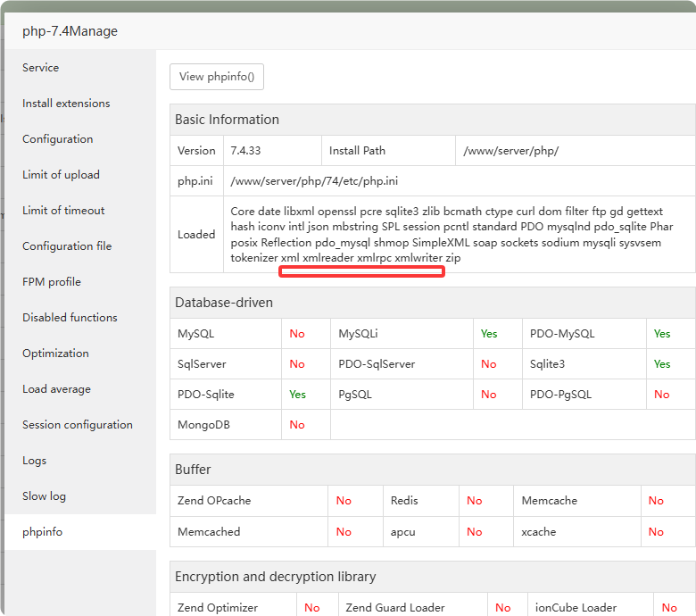Image resolution: width=696 pixels, height=616 pixels.
Task: Select the phpinfo sidebar tab
Action: coord(43,532)
